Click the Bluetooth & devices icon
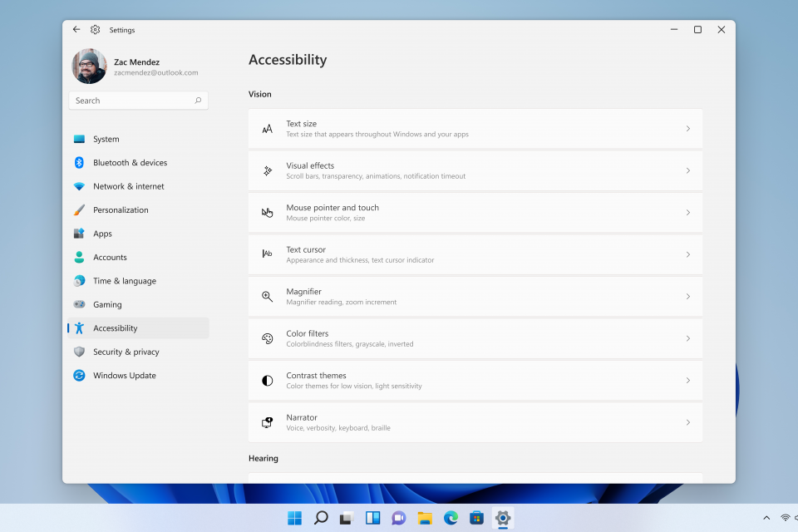This screenshot has width=798, height=532. (x=79, y=163)
